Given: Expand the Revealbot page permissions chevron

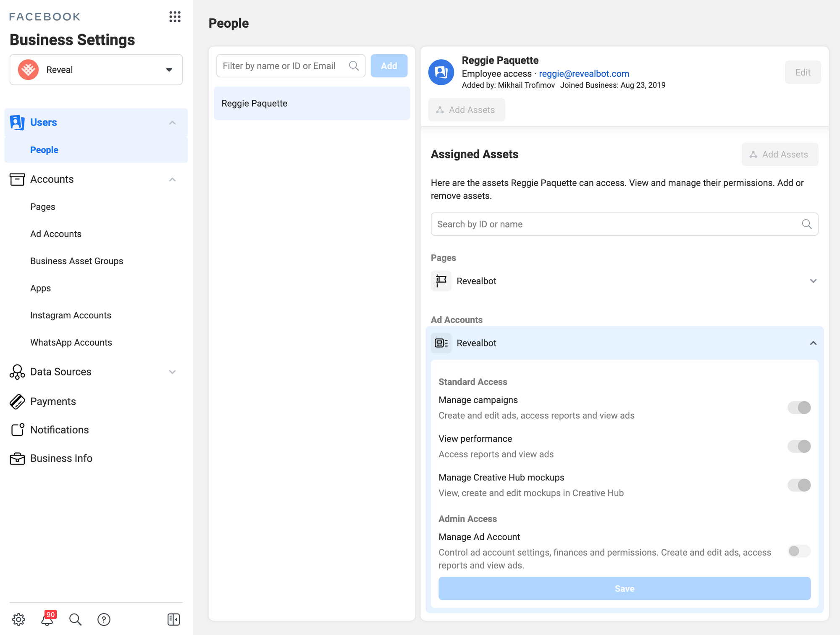Looking at the screenshot, I should click(x=813, y=281).
